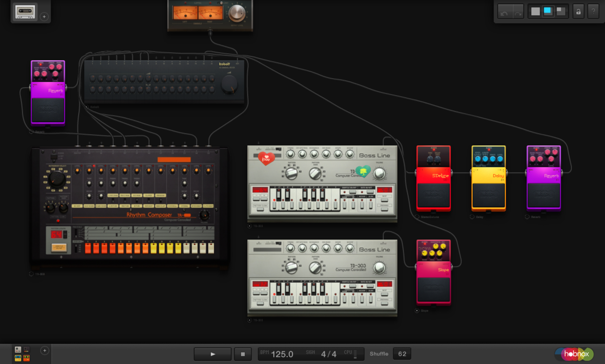Click the 4/4 time signature display
Image resolution: width=605 pixels, height=364 pixels.
[x=328, y=354]
